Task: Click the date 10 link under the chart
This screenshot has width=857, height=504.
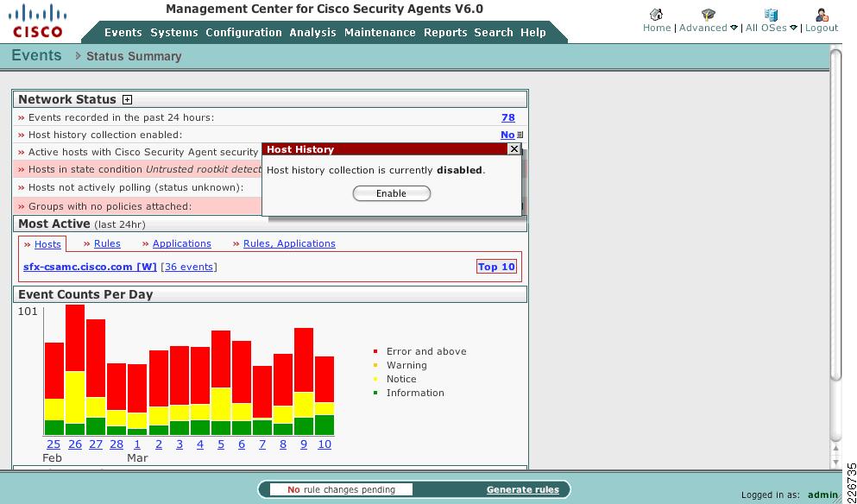Action: [325, 444]
